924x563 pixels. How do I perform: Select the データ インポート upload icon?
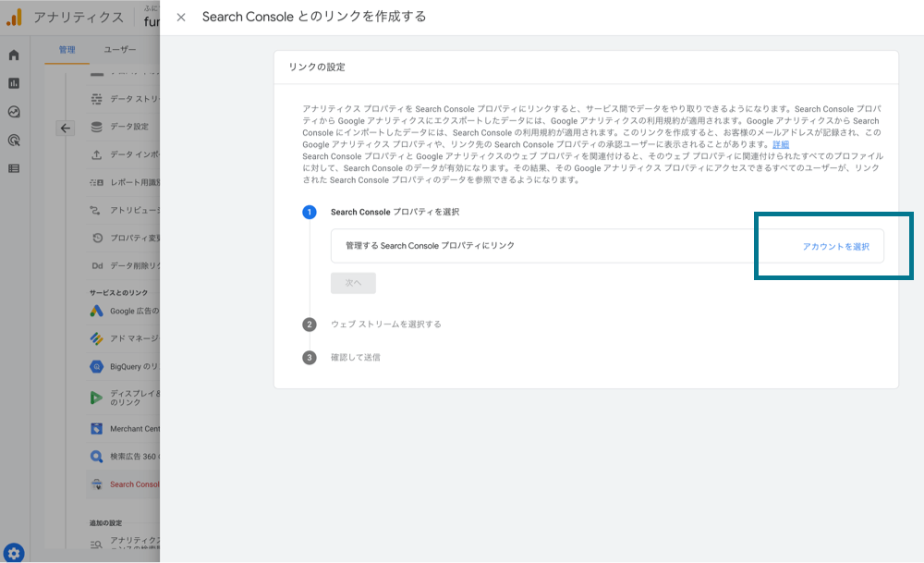click(97, 154)
